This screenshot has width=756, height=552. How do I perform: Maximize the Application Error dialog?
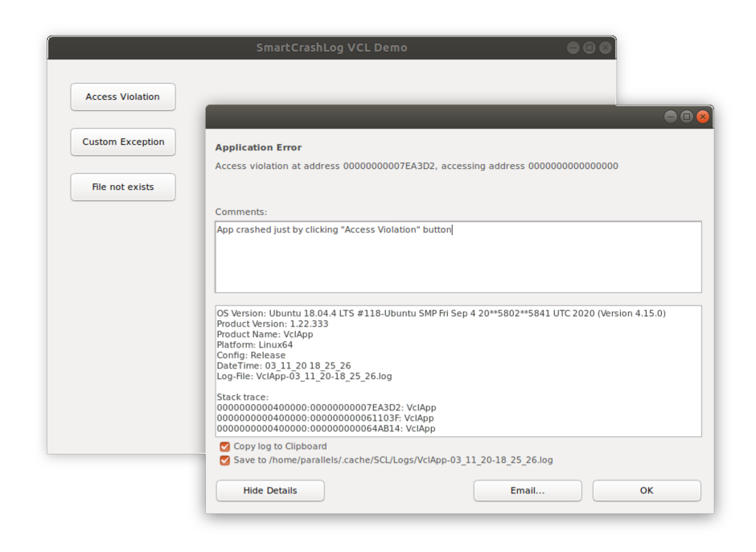[687, 117]
